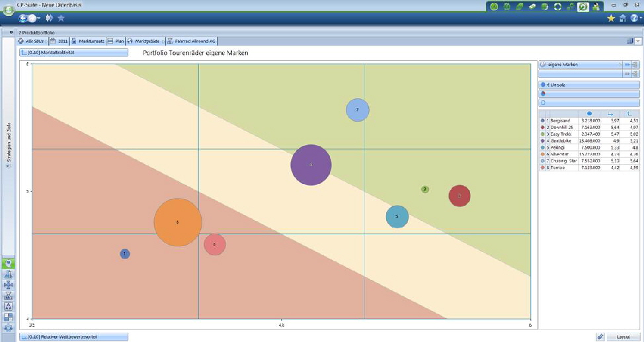
Task: Click the x-axis column header icon
Action: pos(611,114)
